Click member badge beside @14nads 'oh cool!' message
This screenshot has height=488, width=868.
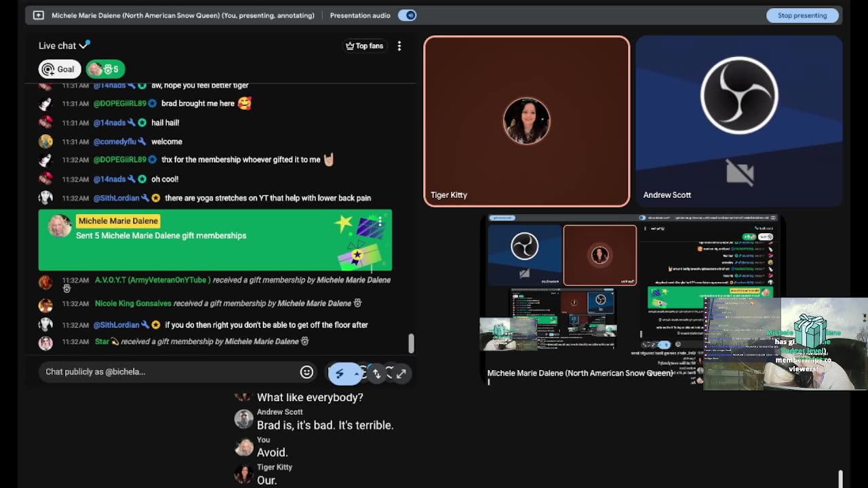[142, 179]
